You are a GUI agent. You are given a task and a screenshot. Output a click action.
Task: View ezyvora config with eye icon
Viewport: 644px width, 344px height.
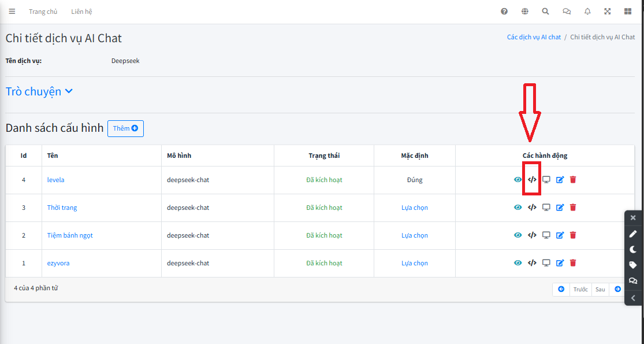[518, 263]
